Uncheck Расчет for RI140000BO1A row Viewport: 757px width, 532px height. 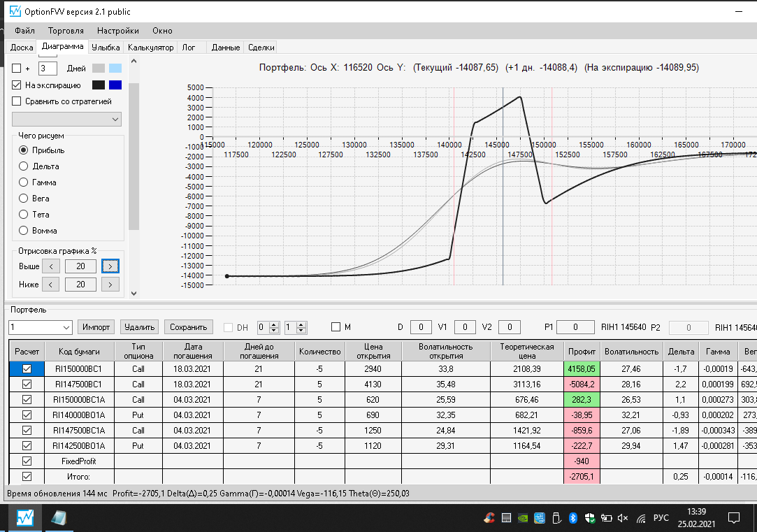(x=27, y=415)
